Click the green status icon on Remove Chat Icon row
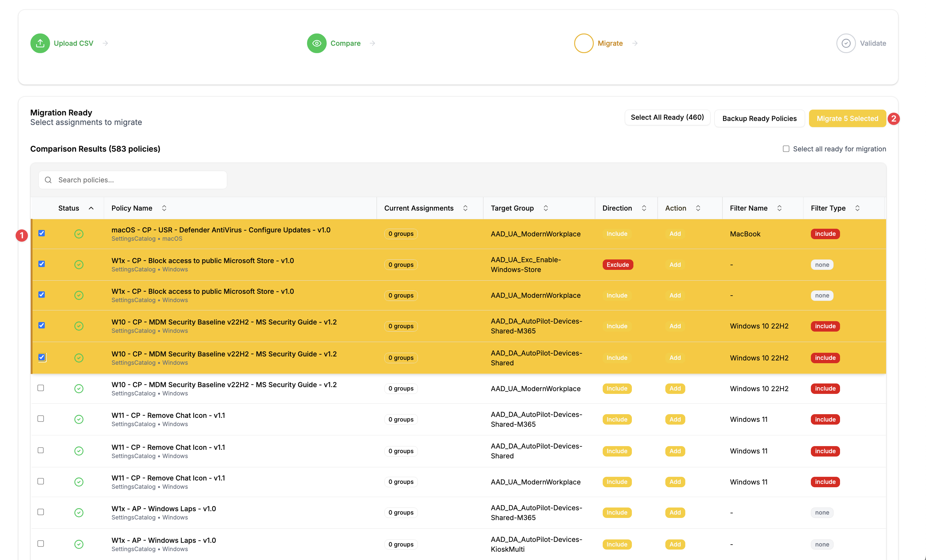 pyautogui.click(x=79, y=419)
